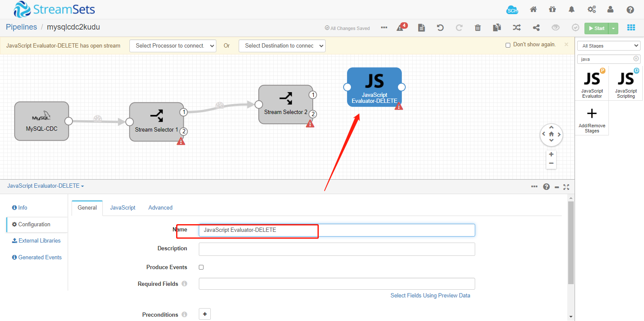Auto-arrange the pipeline stages
The width and height of the screenshot is (644, 321).
point(517,28)
